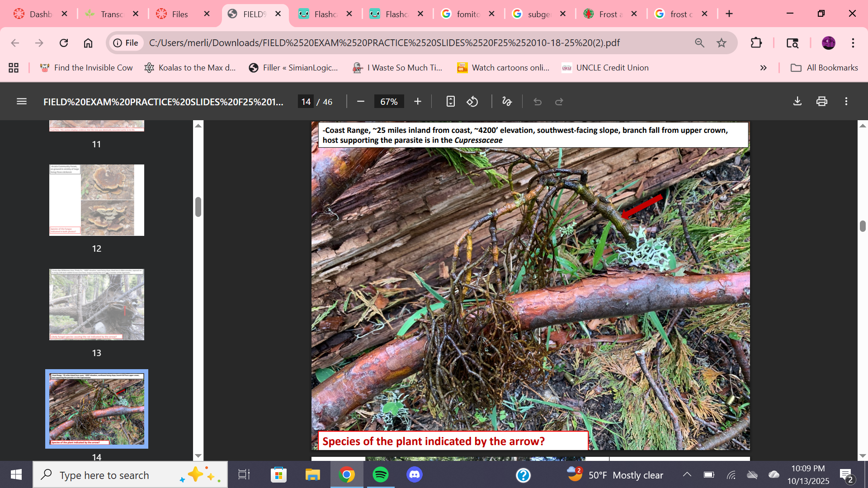Click the fit to page icon
Screen dimensions: 868x488
(450, 102)
